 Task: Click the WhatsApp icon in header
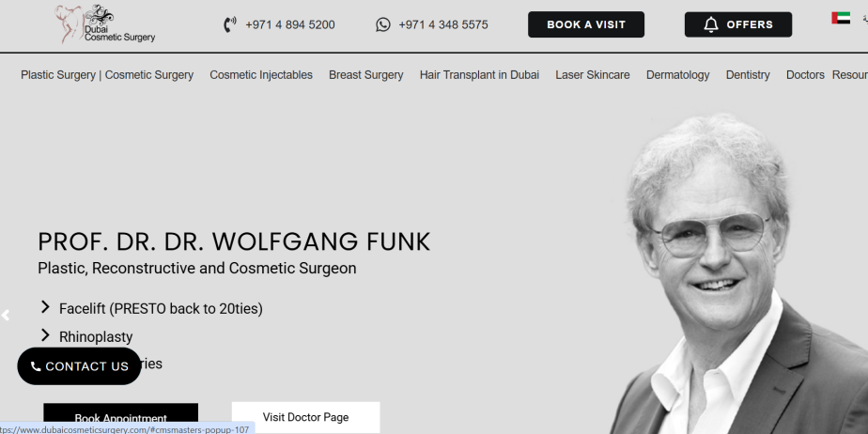(x=383, y=24)
